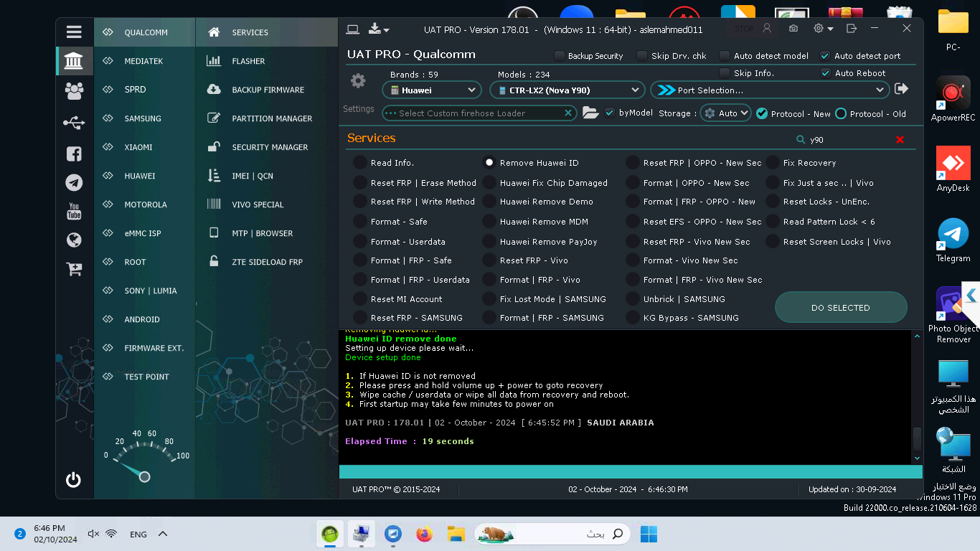The image size is (980, 551).
Task: Enable Backup Security checkbox
Action: [560, 56]
